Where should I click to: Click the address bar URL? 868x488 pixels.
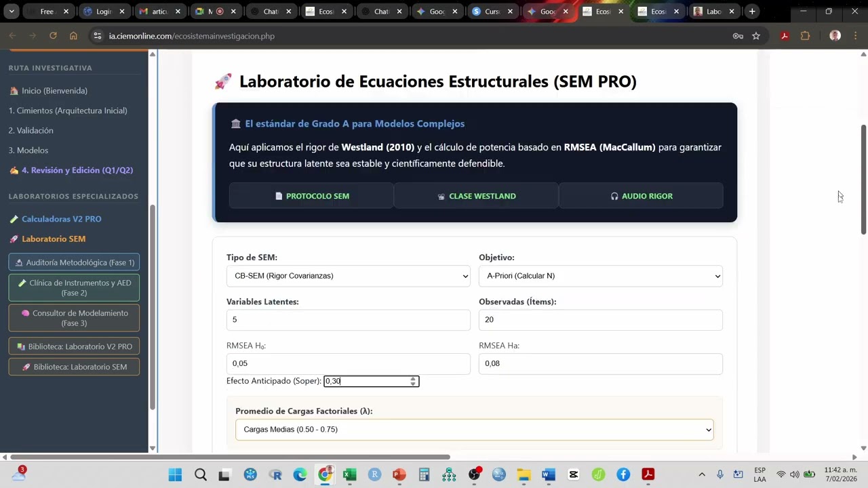click(x=192, y=36)
